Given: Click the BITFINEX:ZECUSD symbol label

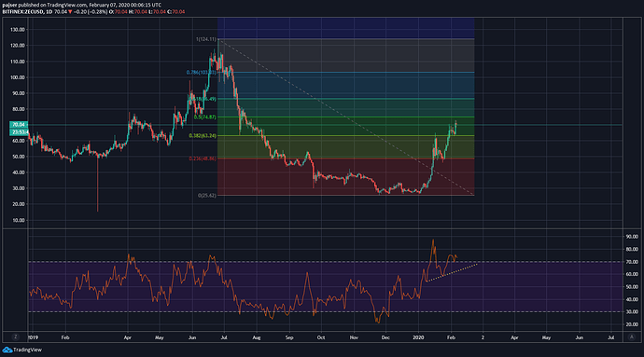Looking at the screenshot, I should [22, 12].
